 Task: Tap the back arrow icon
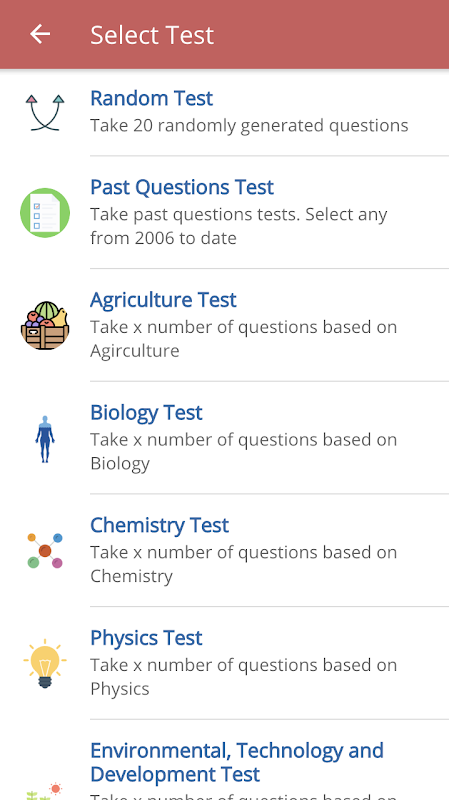40,34
